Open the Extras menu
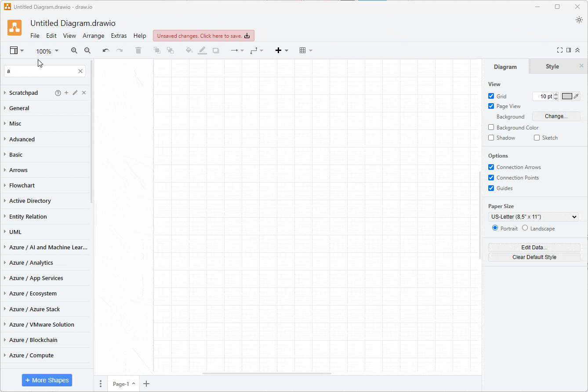The height and width of the screenshot is (392, 588). coord(119,36)
